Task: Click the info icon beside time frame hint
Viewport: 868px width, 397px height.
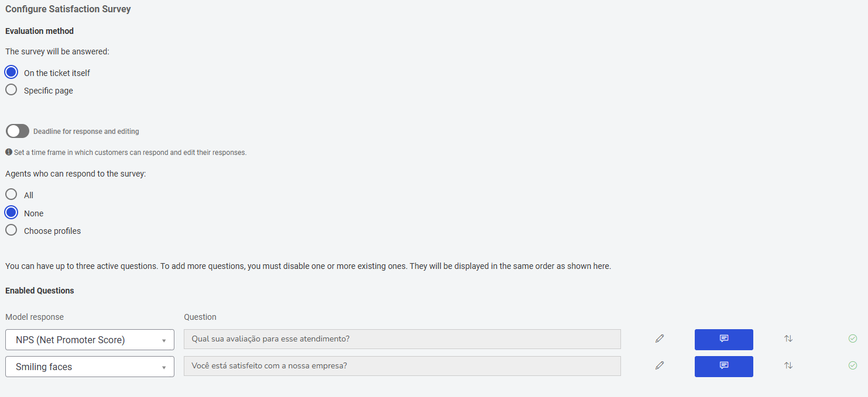Action: coord(9,152)
